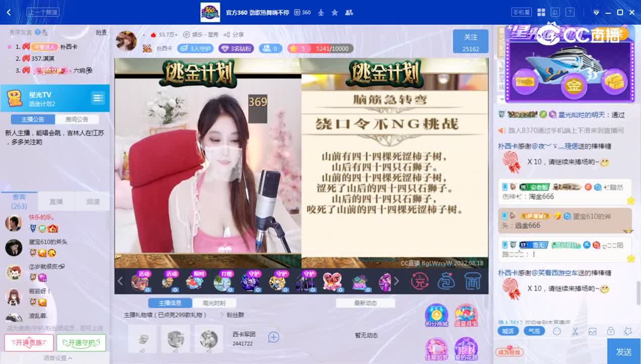Expand the 语音设置 voice settings
Viewport: 641px width, 364px height.
(57, 358)
